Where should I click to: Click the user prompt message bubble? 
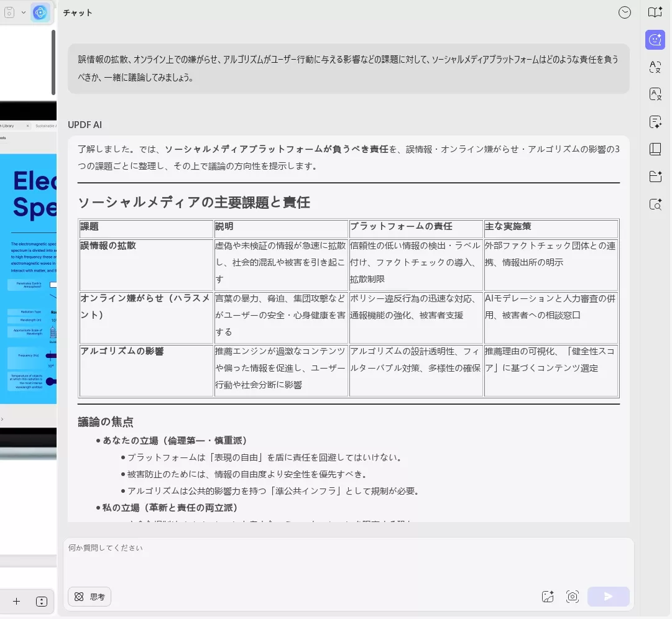pyautogui.click(x=348, y=68)
